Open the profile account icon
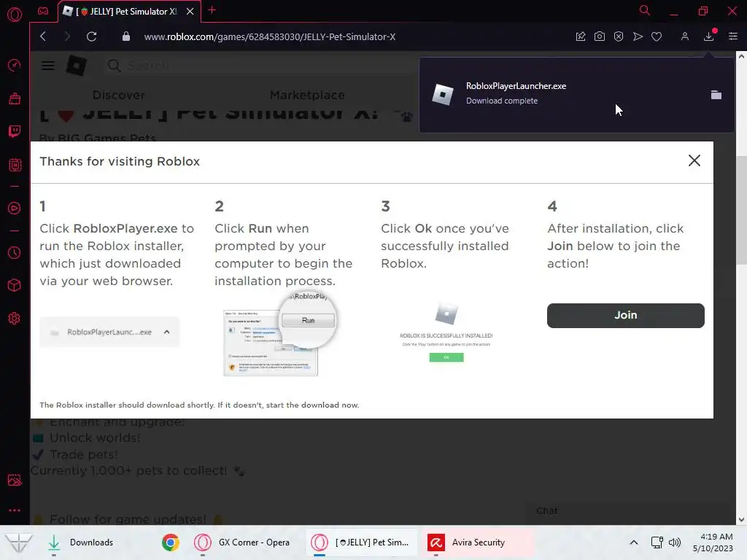 (x=684, y=36)
